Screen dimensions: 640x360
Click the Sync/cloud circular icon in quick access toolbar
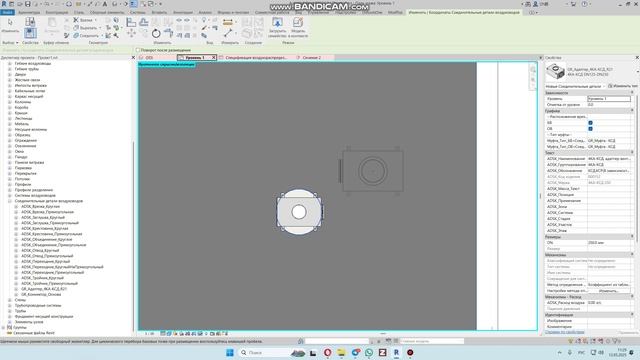coord(69,4)
